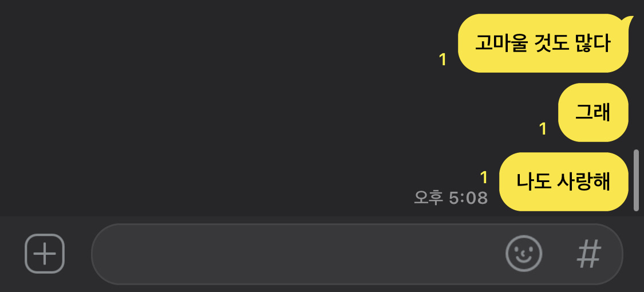Select the "고마울 것도 많다" message bubble
Screen dimensions: 644x292
coord(543,44)
